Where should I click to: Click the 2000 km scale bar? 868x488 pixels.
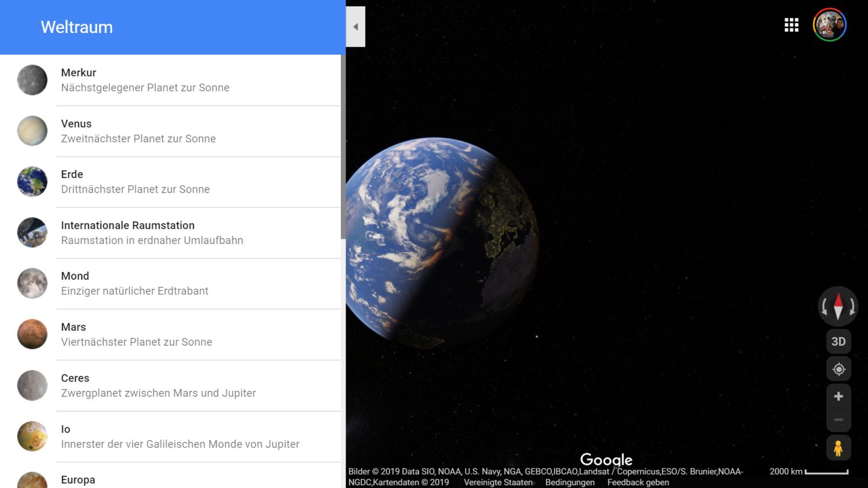click(x=809, y=472)
